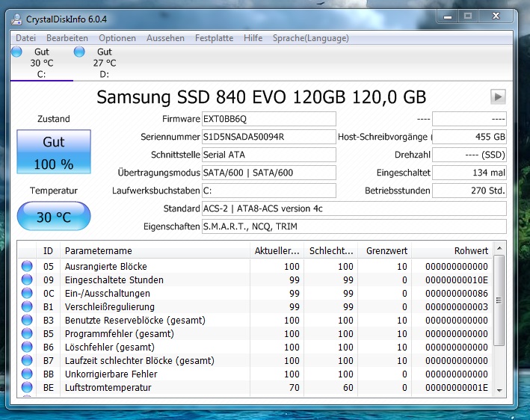
Task: Click the Firmware field EXT0BB6Q
Action: (269, 119)
